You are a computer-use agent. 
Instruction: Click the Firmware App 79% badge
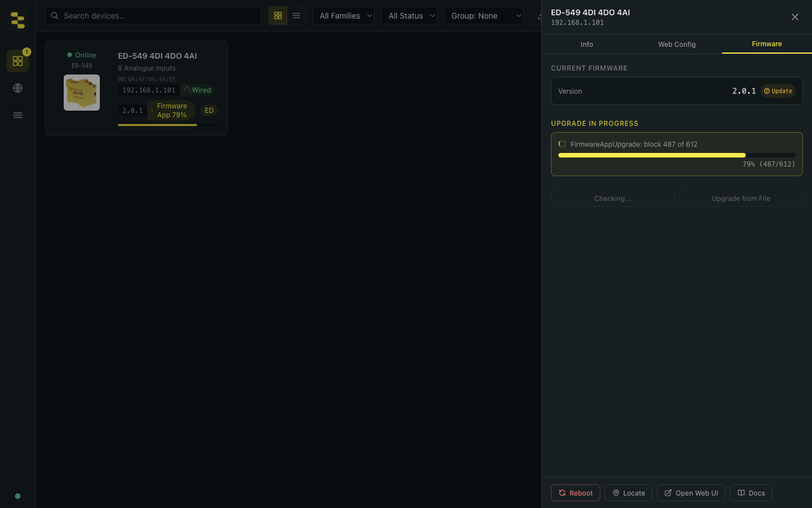(171, 111)
